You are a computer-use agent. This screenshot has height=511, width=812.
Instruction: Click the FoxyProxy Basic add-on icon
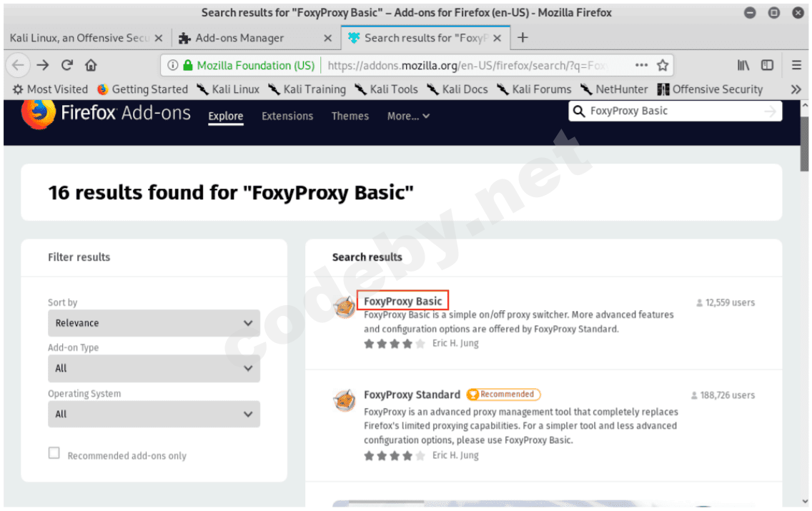point(345,307)
